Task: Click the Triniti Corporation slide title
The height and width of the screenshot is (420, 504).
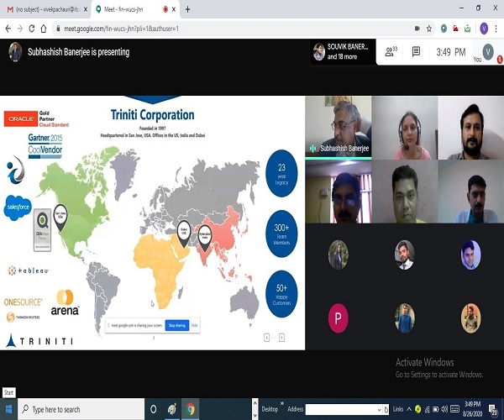Action: [x=152, y=115]
